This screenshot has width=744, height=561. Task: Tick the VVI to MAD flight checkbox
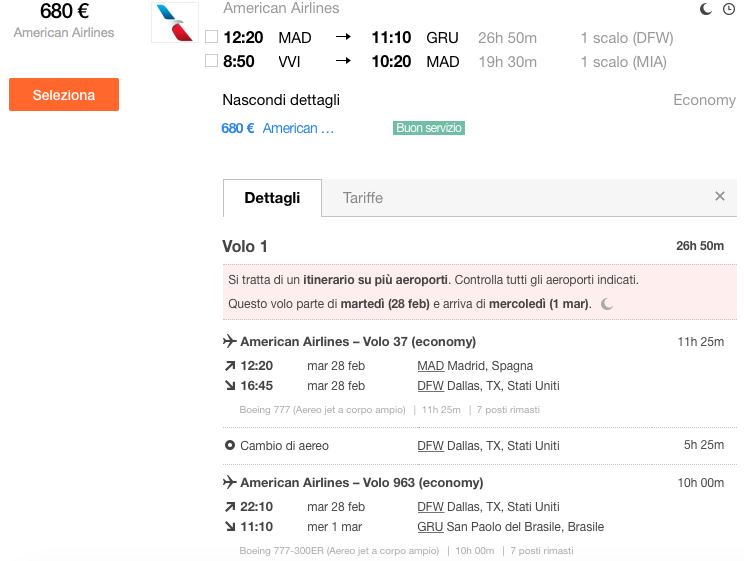click(x=211, y=61)
